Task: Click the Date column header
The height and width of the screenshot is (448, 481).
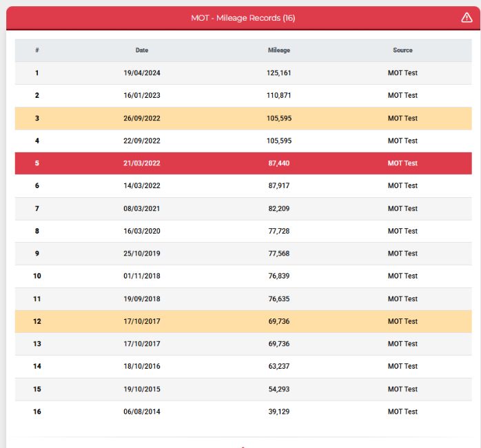Action: point(142,50)
